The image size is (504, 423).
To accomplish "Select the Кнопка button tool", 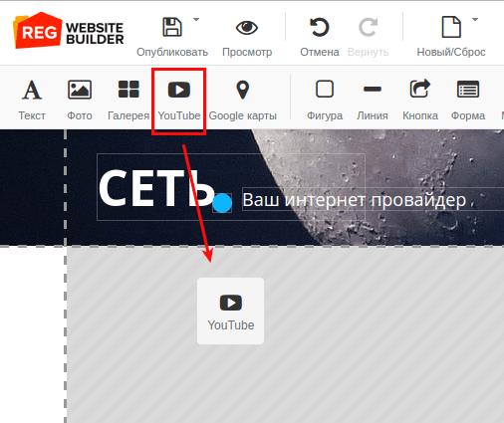I will click(420, 89).
